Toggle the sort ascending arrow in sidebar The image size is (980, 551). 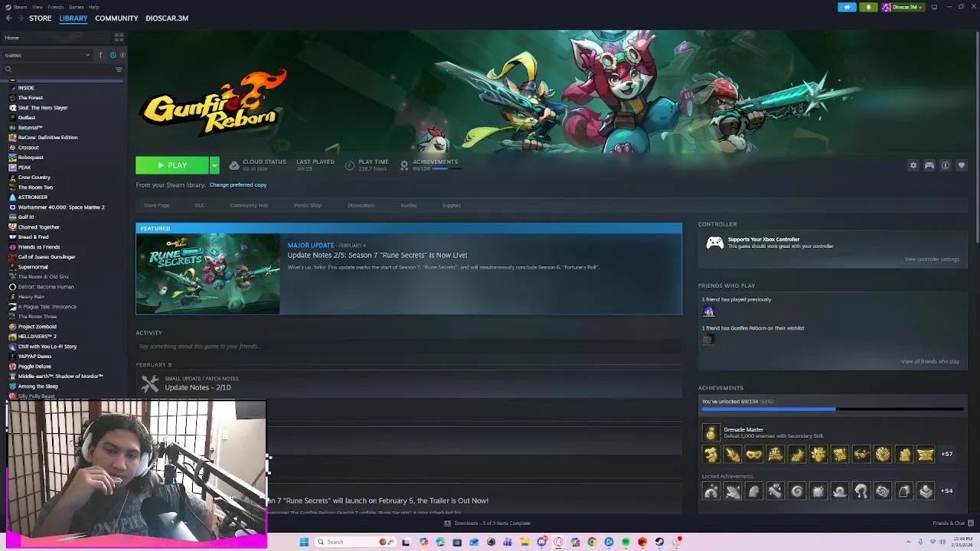(100, 55)
